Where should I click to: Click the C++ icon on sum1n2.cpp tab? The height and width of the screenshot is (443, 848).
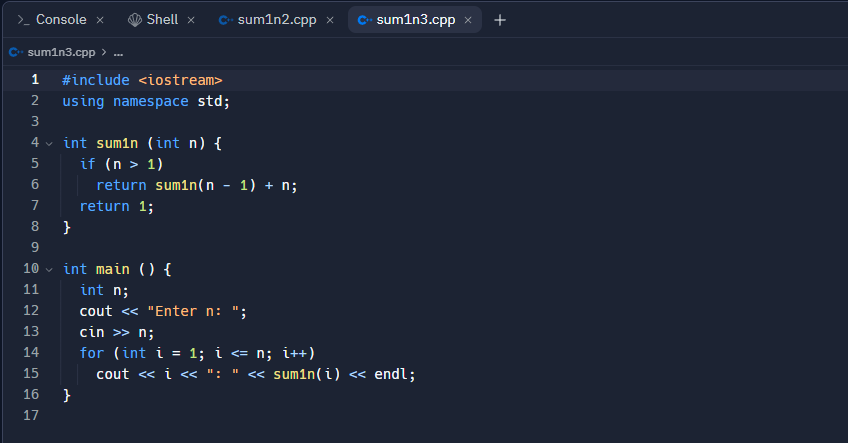pyautogui.click(x=226, y=20)
